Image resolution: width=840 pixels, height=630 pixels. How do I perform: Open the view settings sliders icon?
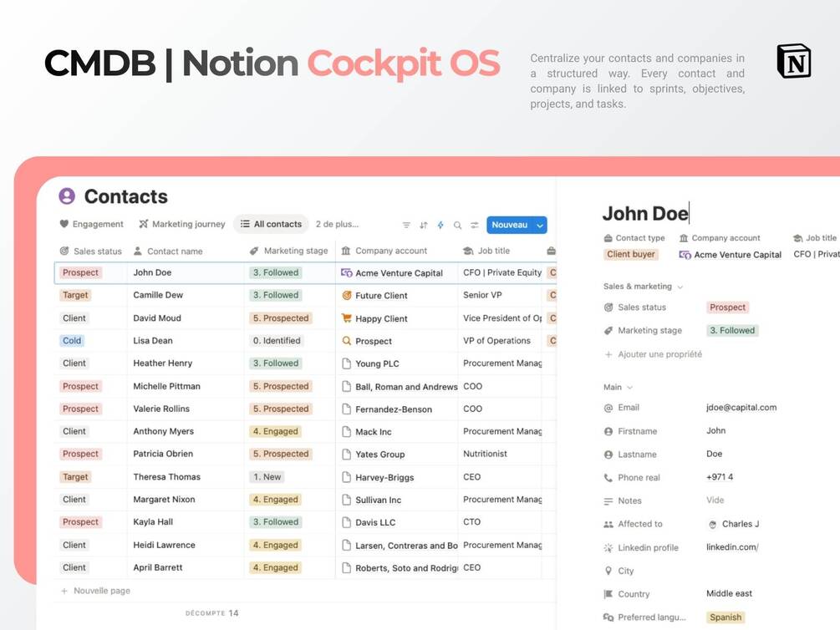(x=475, y=225)
